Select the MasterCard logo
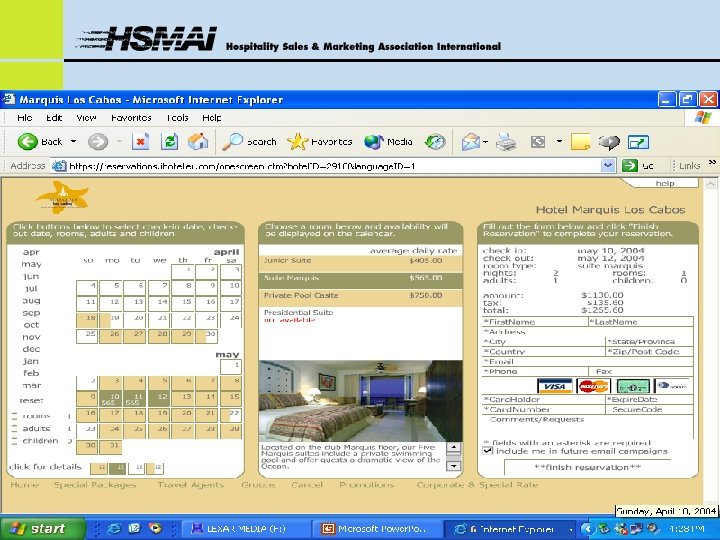The image size is (720, 540). pyautogui.click(x=593, y=386)
